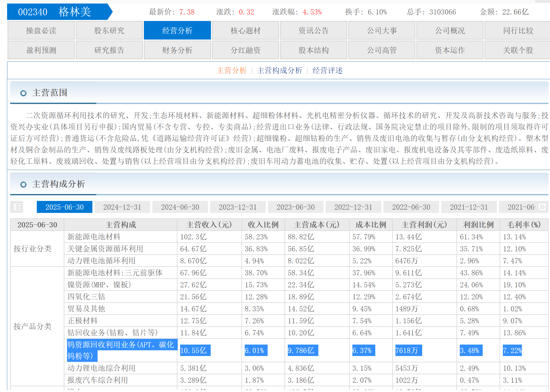The height and width of the screenshot is (392, 550).
Task: Click 钴回收业务(钴粉、钴片等) row name
Action: click(x=113, y=333)
